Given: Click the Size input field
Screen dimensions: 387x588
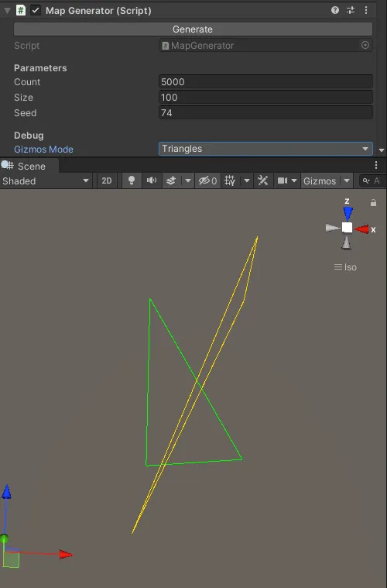Looking at the screenshot, I should click(x=265, y=97).
